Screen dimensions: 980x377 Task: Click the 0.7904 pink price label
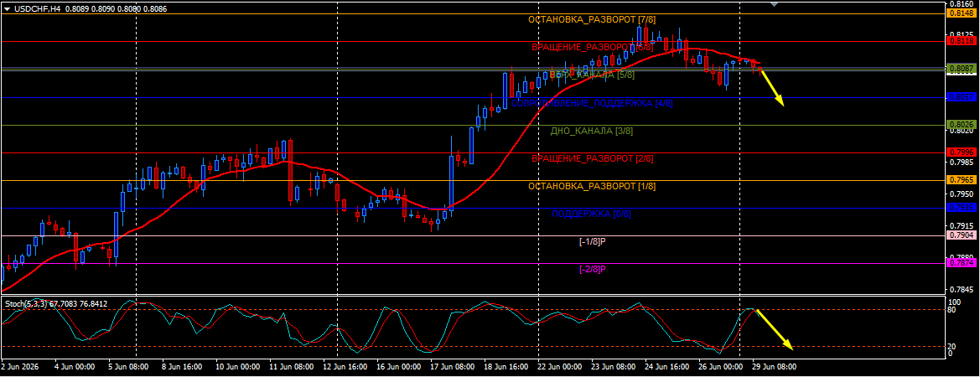[x=961, y=235]
